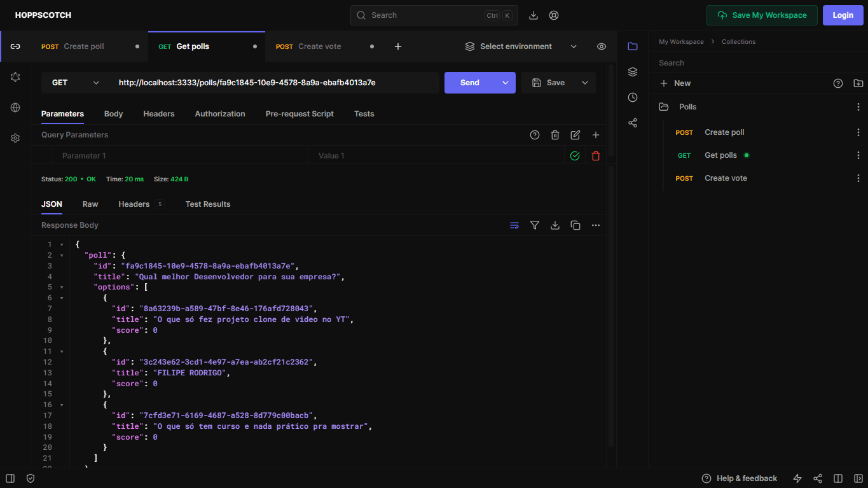Image resolution: width=868 pixels, height=488 pixels.
Task: Expand the Save button options chevron
Action: (x=584, y=82)
